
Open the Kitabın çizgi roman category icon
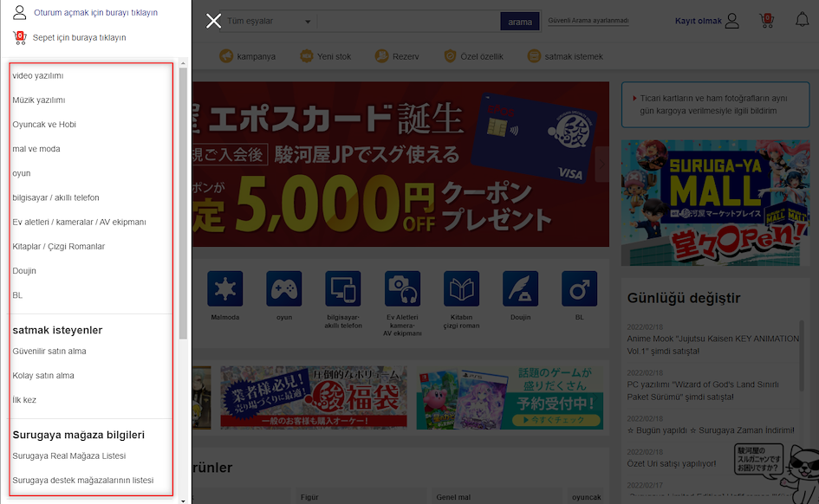pyautogui.click(x=461, y=288)
